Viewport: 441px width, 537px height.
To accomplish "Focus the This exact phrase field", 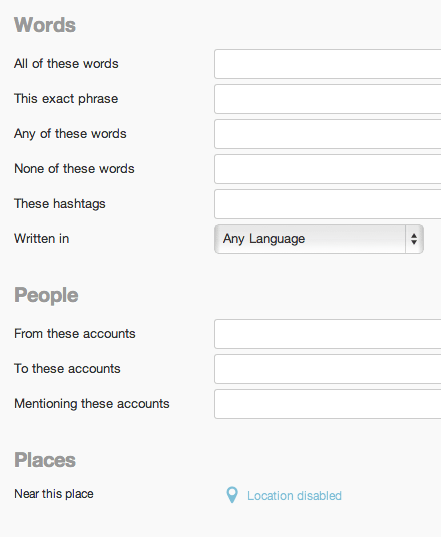I will 328,99.
